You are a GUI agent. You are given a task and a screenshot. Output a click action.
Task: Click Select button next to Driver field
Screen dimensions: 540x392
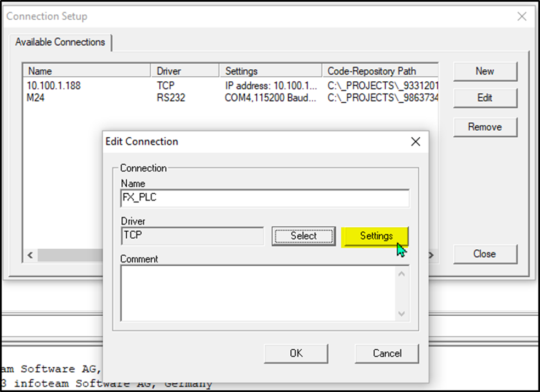pos(303,236)
